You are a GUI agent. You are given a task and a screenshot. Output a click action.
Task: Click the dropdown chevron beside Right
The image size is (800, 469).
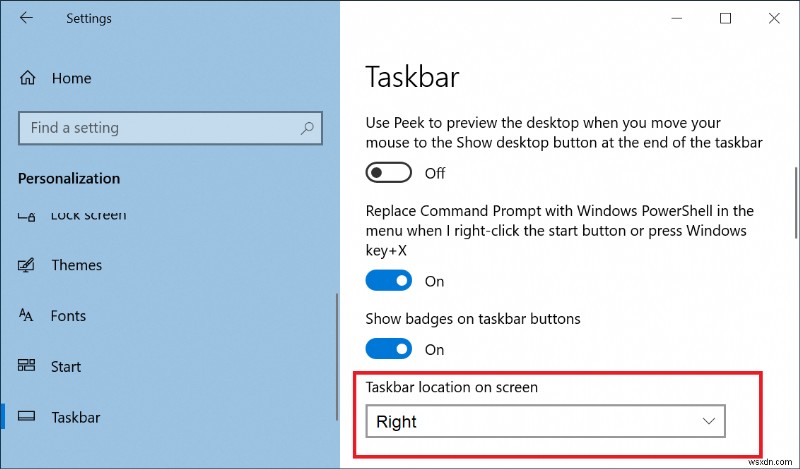pos(710,421)
